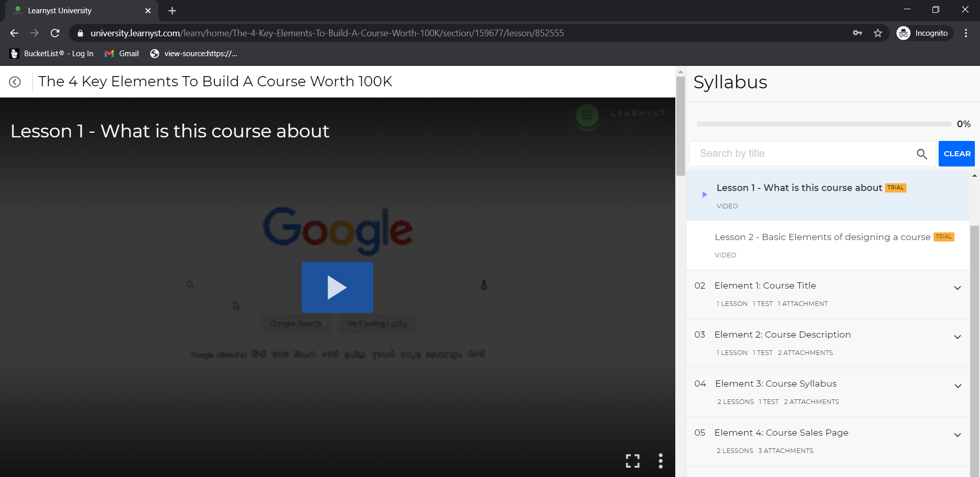Viewport: 980px width, 477px height.
Task: Reload the page
Action: pos(55,33)
